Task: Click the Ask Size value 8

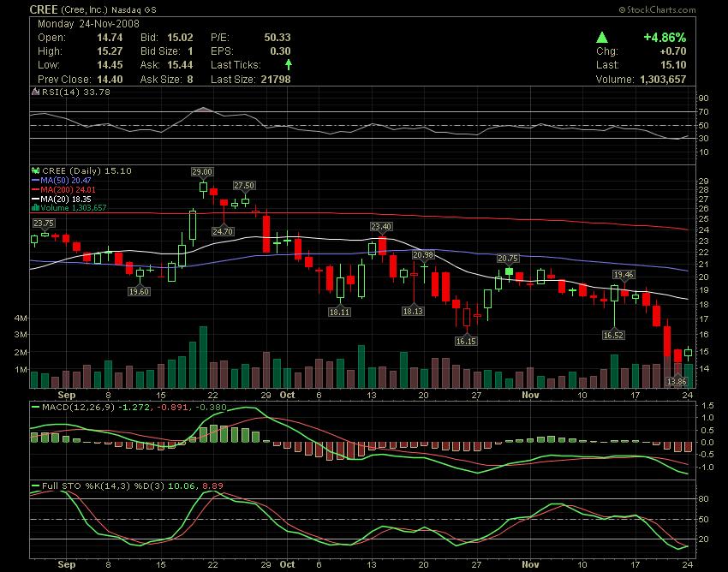Action: [190, 80]
